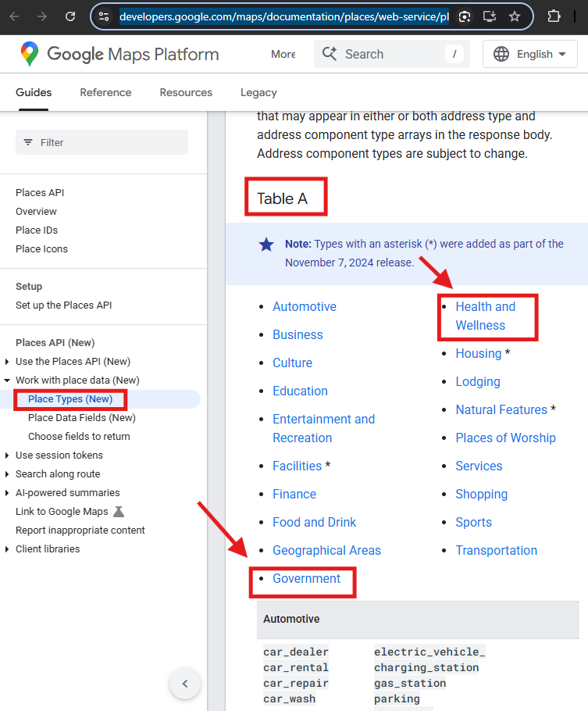This screenshot has height=711, width=588.
Task: Click the experimental flask icon beside Link to Google Maps
Action: 119,512
